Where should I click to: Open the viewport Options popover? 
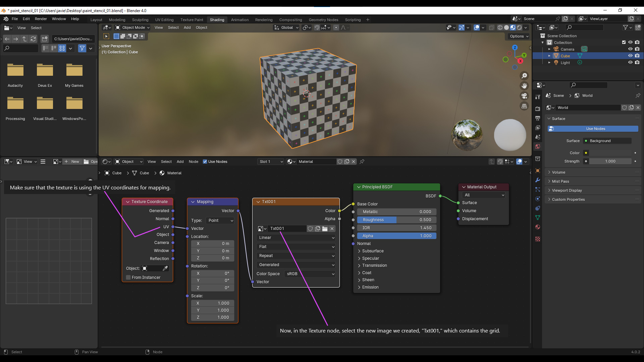coord(519,36)
